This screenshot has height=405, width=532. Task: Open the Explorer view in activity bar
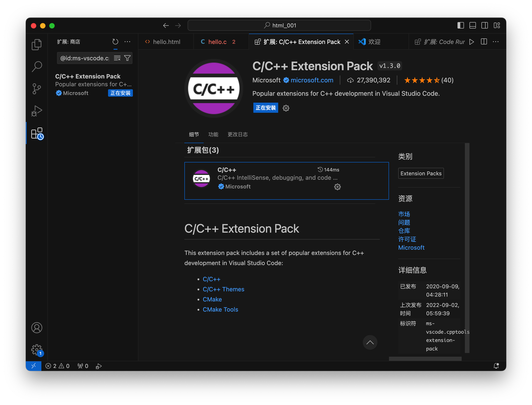coord(37,45)
